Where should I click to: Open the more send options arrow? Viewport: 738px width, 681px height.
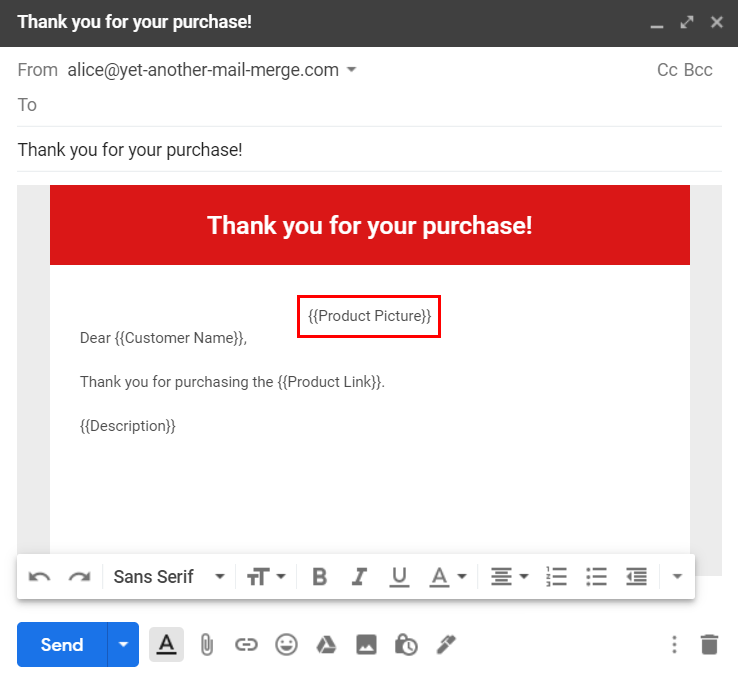coord(123,645)
